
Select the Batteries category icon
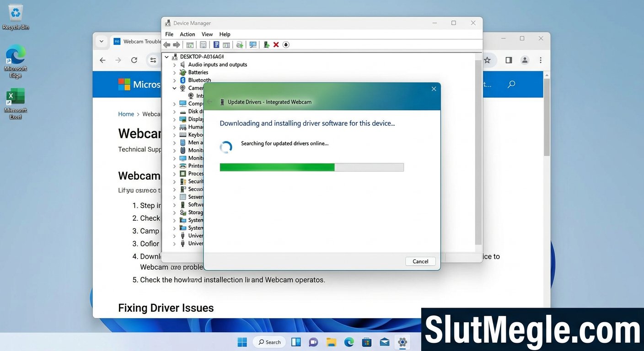(x=183, y=72)
